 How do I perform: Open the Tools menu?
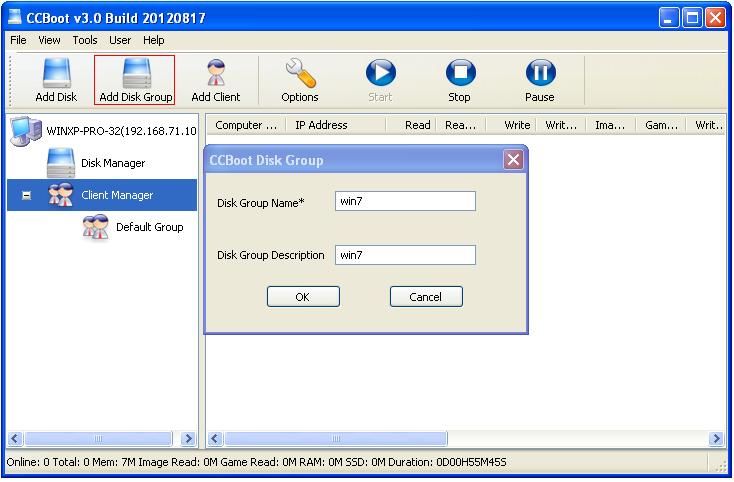[85, 40]
